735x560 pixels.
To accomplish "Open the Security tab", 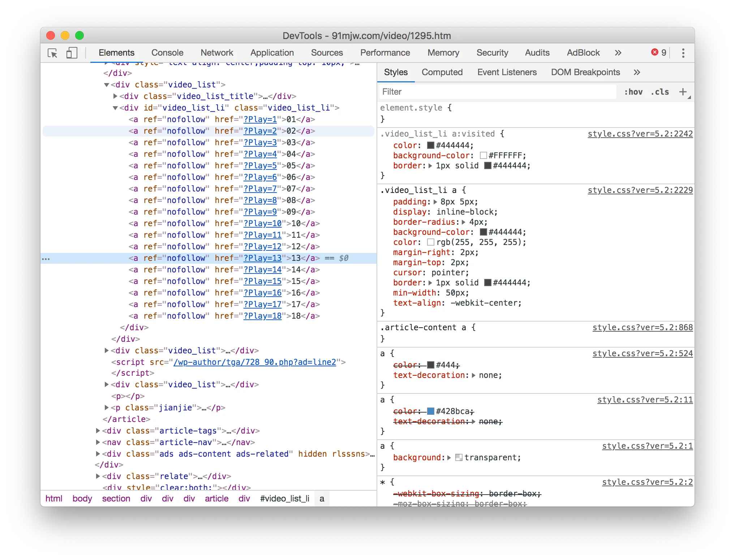I will tap(492, 53).
